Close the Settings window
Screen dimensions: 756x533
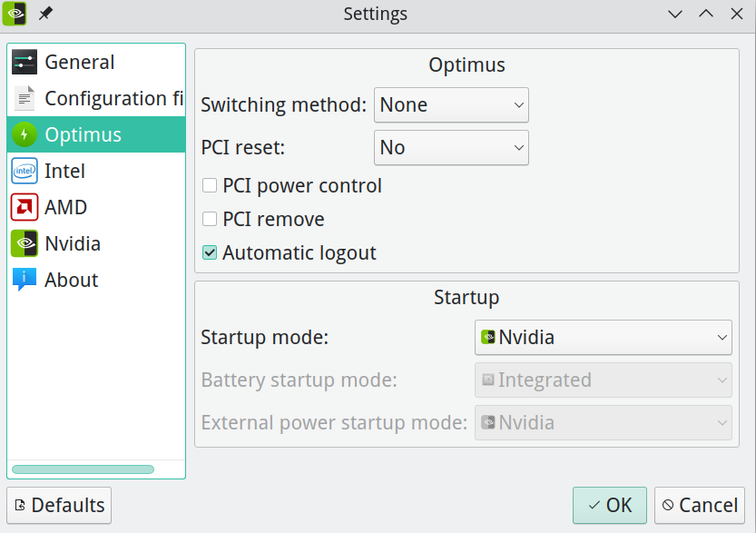click(737, 14)
